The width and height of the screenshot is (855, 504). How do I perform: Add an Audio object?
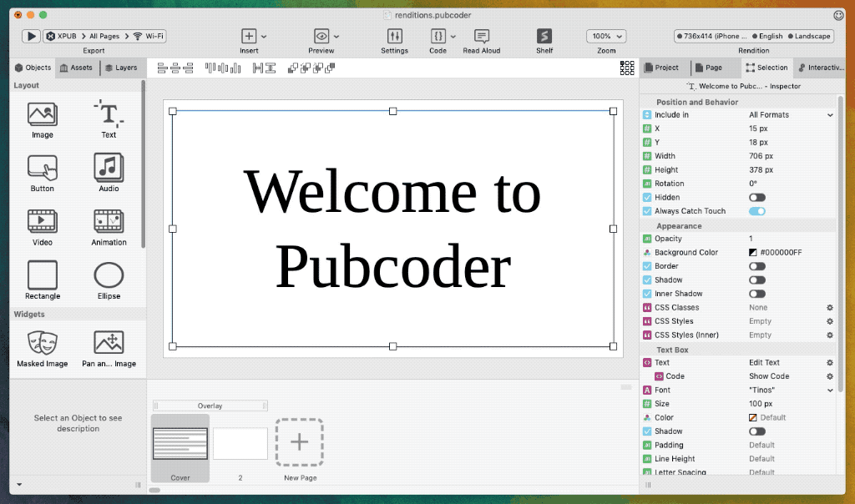point(109,174)
